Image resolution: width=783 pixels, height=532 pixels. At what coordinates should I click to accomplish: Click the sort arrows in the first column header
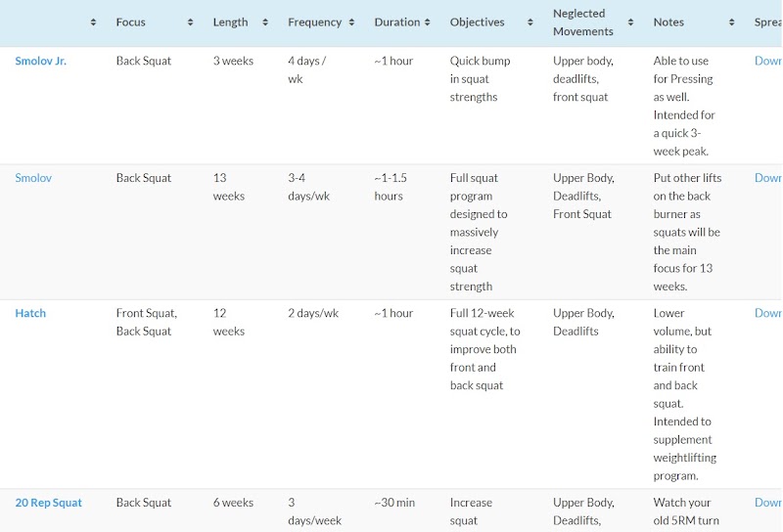[x=93, y=22]
